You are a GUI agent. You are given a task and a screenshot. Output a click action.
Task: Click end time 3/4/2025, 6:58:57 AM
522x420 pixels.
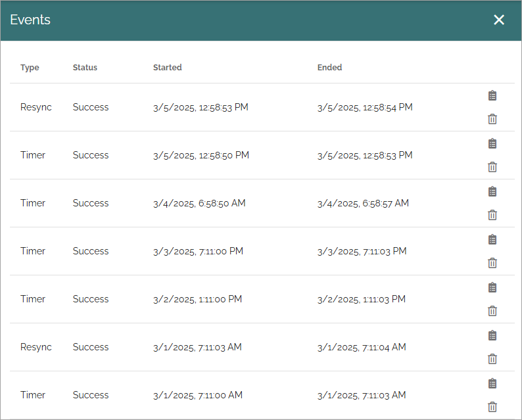click(x=363, y=203)
